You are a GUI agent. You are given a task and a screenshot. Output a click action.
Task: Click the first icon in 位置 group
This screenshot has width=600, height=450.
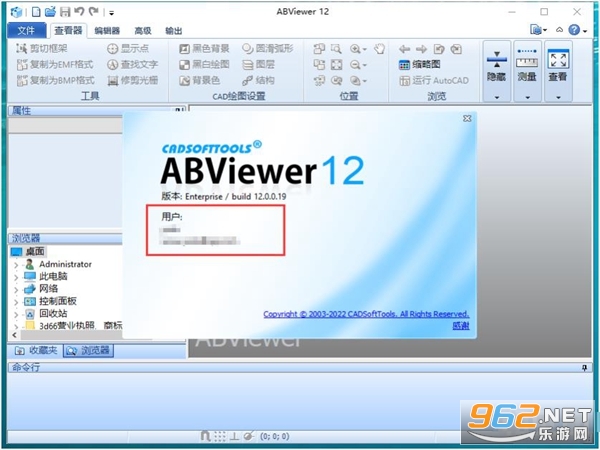pyautogui.click(x=319, y=49)
